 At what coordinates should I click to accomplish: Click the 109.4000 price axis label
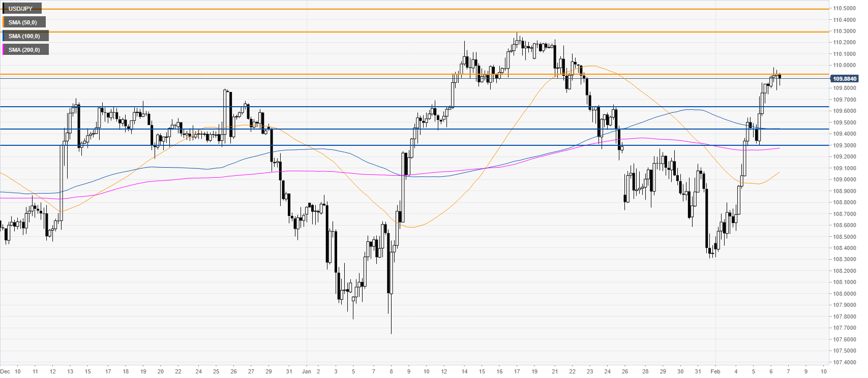pos(844,134)
